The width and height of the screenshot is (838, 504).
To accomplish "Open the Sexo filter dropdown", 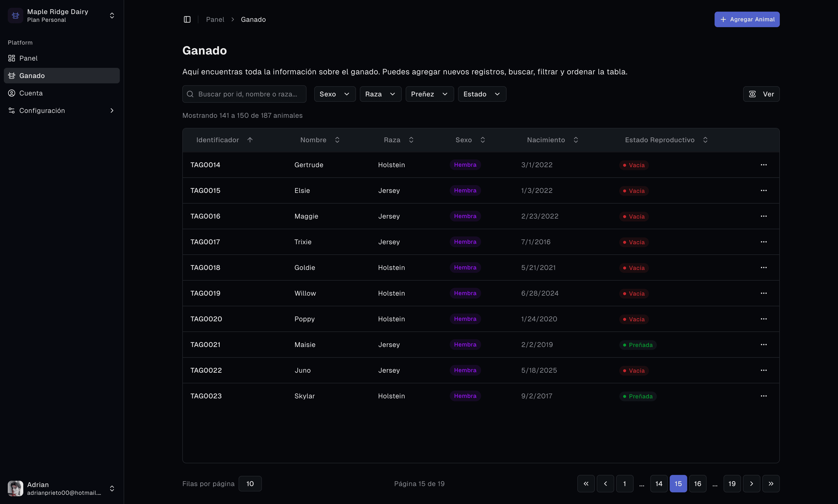I will tap(334, 94).
